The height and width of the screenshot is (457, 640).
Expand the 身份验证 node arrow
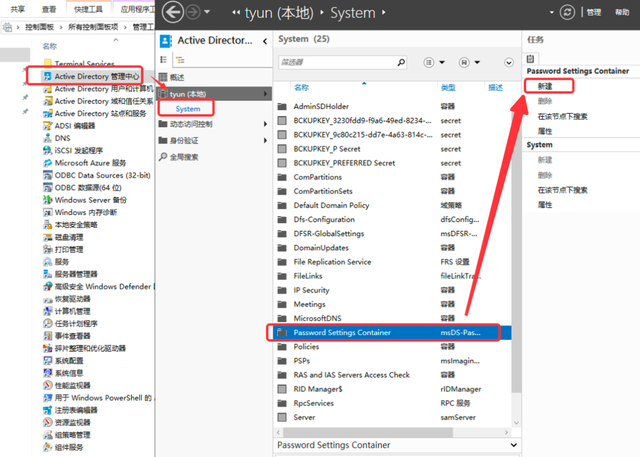click(265, 140)
